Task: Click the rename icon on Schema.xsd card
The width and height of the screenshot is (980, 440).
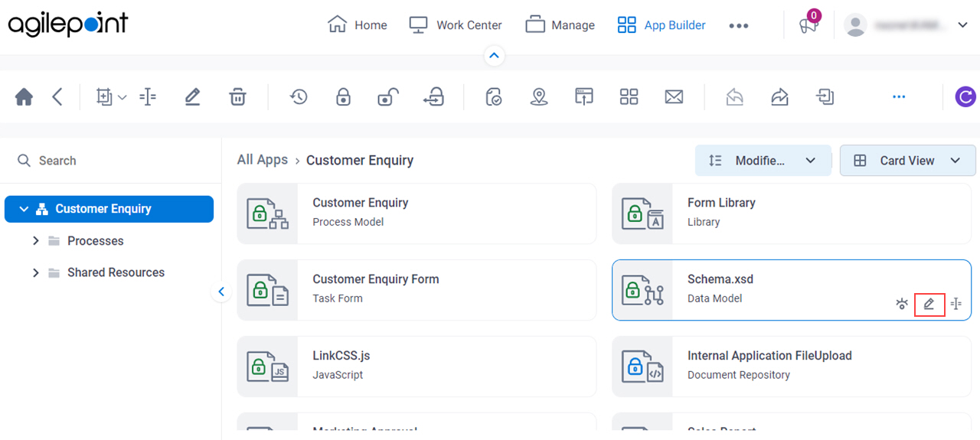Action: pyautogui.click(x=956, y=304)
